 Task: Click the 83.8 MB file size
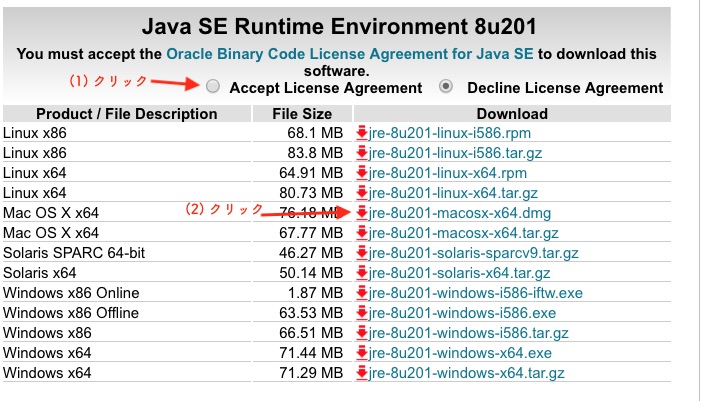tap(315, 153)
